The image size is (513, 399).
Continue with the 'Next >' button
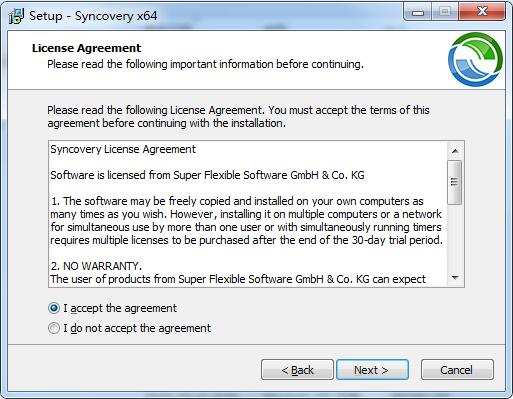click(372, 370)
